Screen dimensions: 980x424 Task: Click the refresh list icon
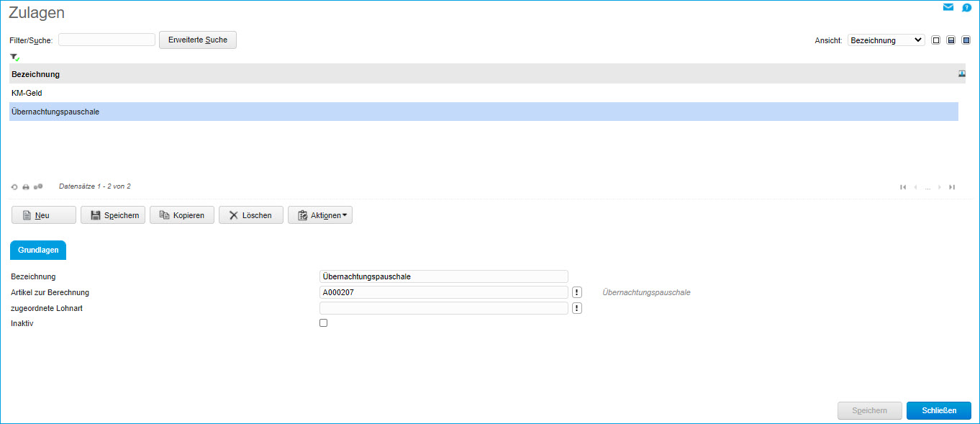pyautogui.click(x=14, y=187)
